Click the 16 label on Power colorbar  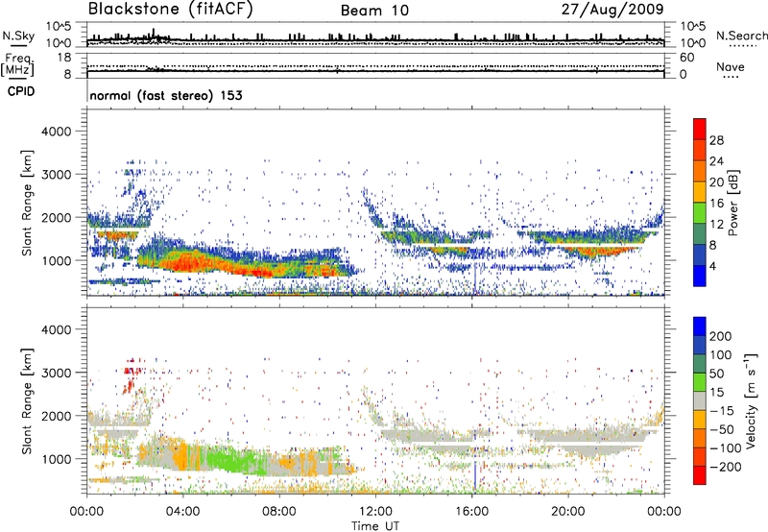coord(716,204)
